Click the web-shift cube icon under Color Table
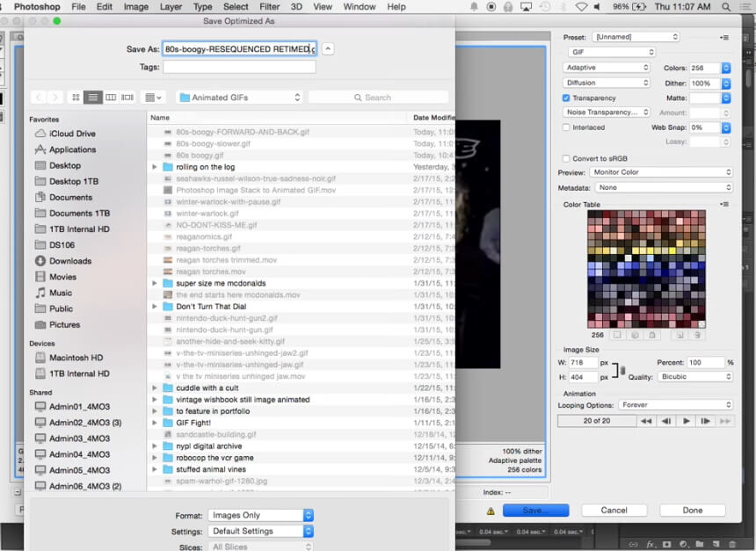The width and height of the screenshot is (756, 551). pyautogui.click(x=635, y=335)
